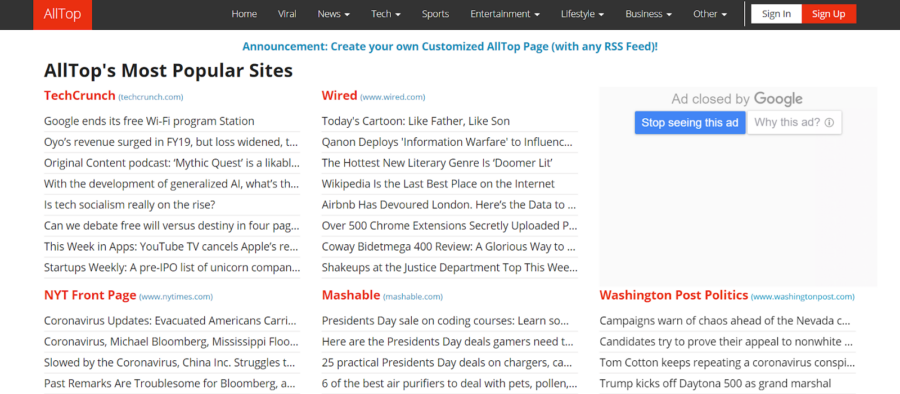Expand the News dropdown menu
This screenshot has width=900, height=394.
pos(333,14)
